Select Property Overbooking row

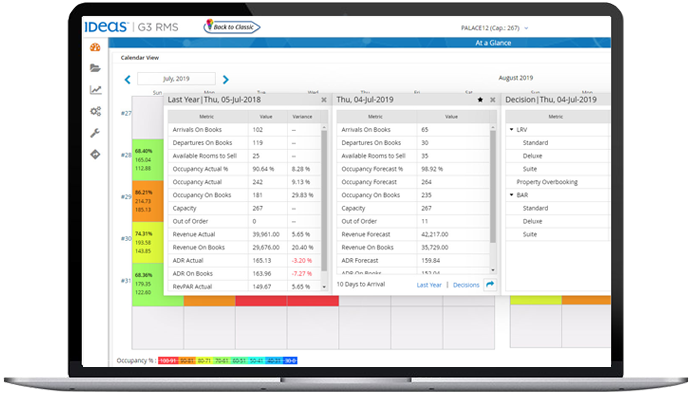[557, 182]
